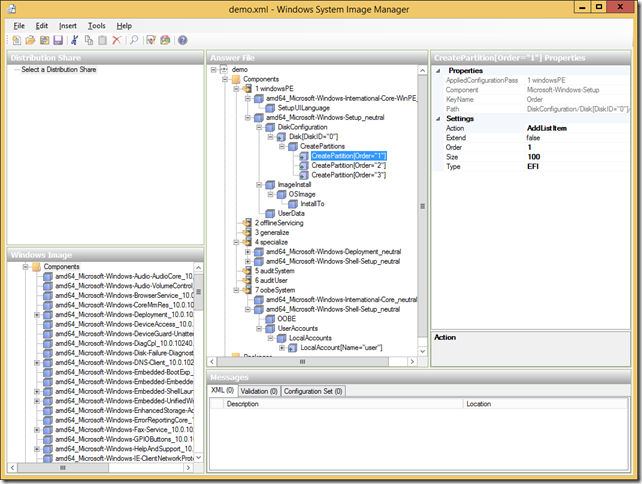Collapse the Settings section in Properties pane
Image resolution: width=642 pixels, height=484 pixels.
(x=438, y=119)
